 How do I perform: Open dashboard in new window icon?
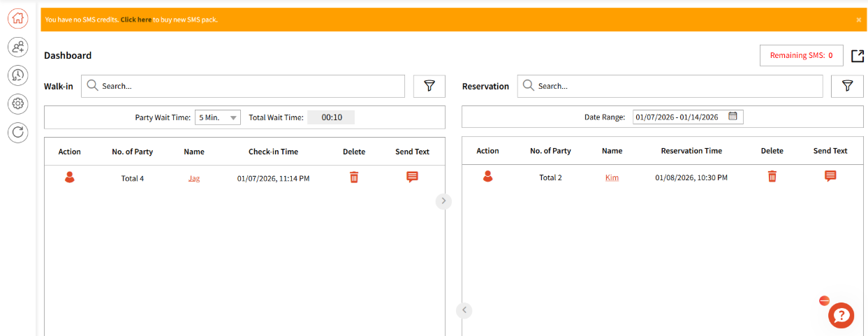coord(857,56)
